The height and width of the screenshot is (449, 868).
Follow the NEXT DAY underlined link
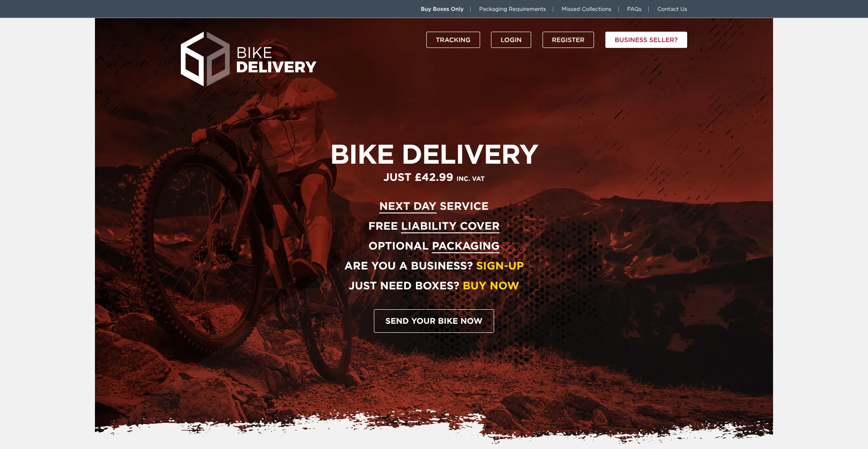408,206
